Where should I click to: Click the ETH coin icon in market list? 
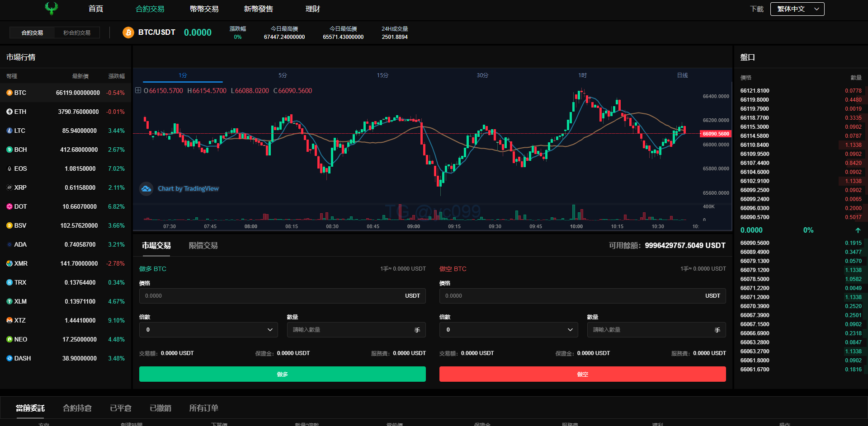click(x=9, y=112)
